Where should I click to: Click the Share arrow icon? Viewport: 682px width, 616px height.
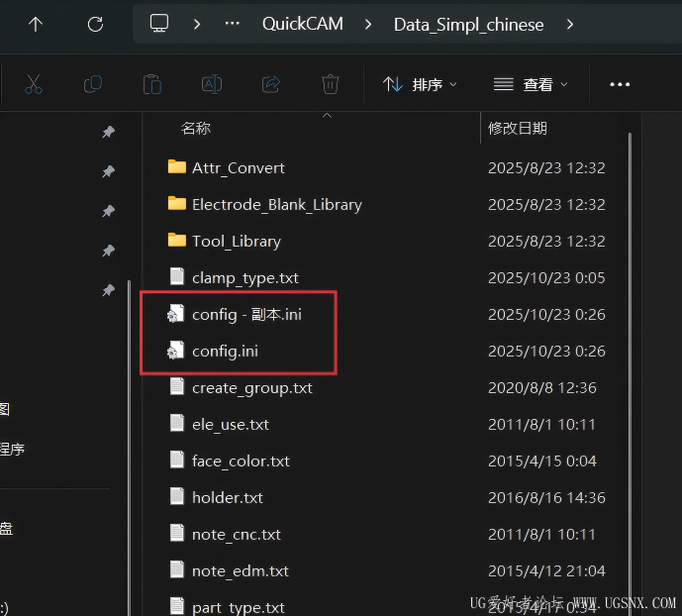click(271, 85)
